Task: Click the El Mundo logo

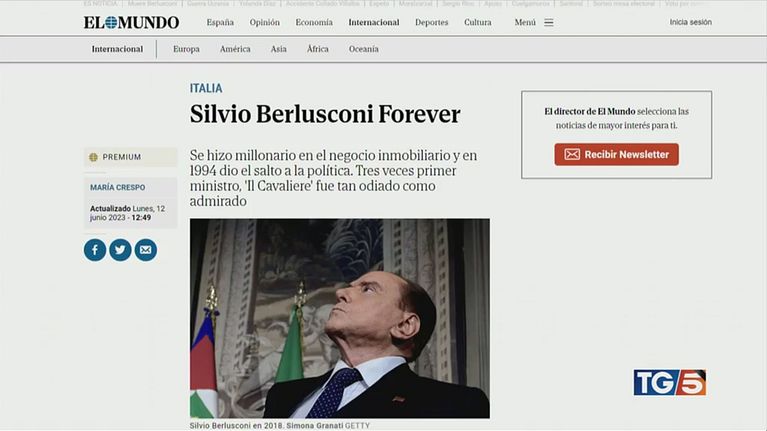Action: coord(131,23)
